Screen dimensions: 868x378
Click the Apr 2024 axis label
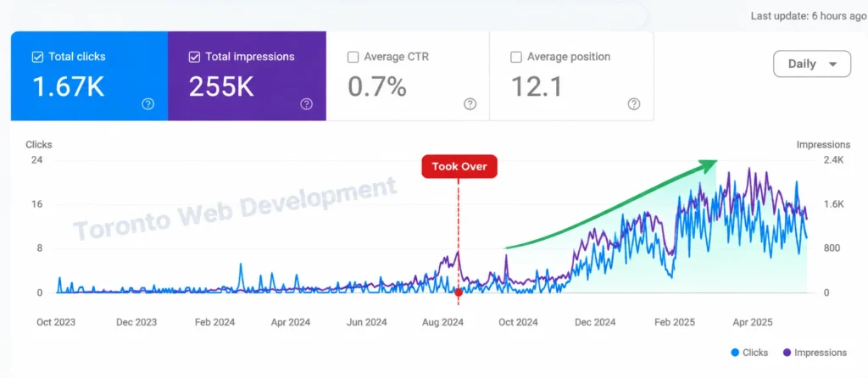(291, 322)
